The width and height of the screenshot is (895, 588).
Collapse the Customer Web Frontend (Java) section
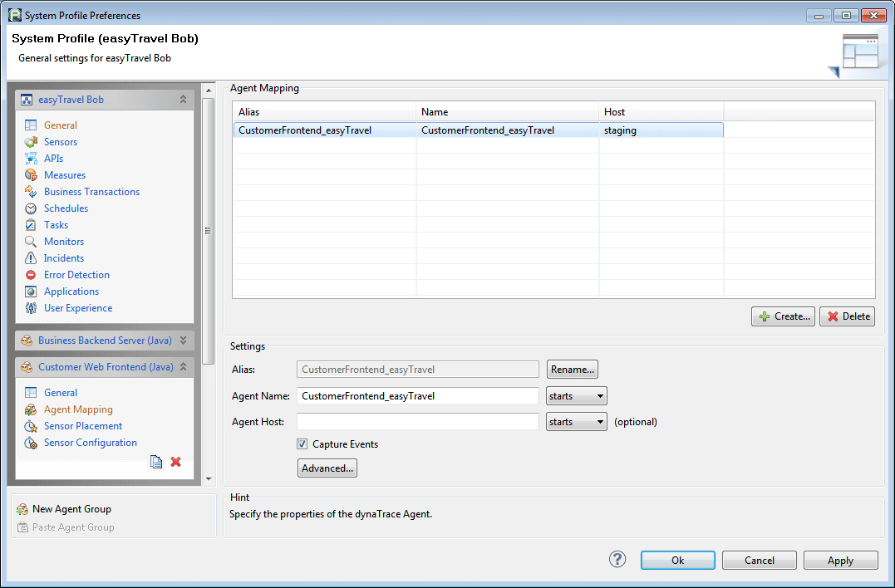tap(183, 367)
